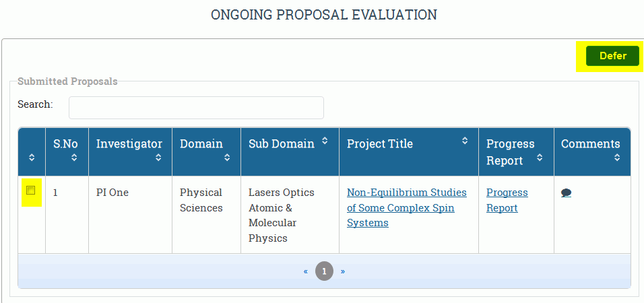Viewport: 644px width, 303px height.
Task: Sort by Progress Report column arrows
Action: click(540, 158)
